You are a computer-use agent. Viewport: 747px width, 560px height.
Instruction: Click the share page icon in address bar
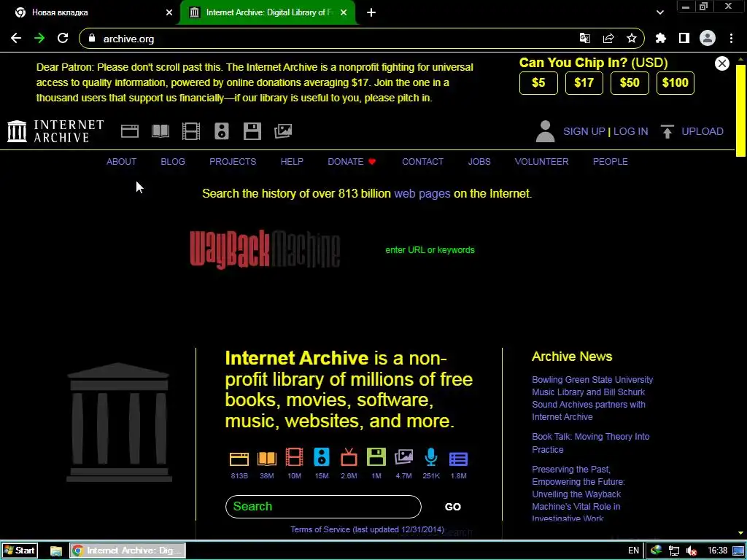click(x=608, y=38)
